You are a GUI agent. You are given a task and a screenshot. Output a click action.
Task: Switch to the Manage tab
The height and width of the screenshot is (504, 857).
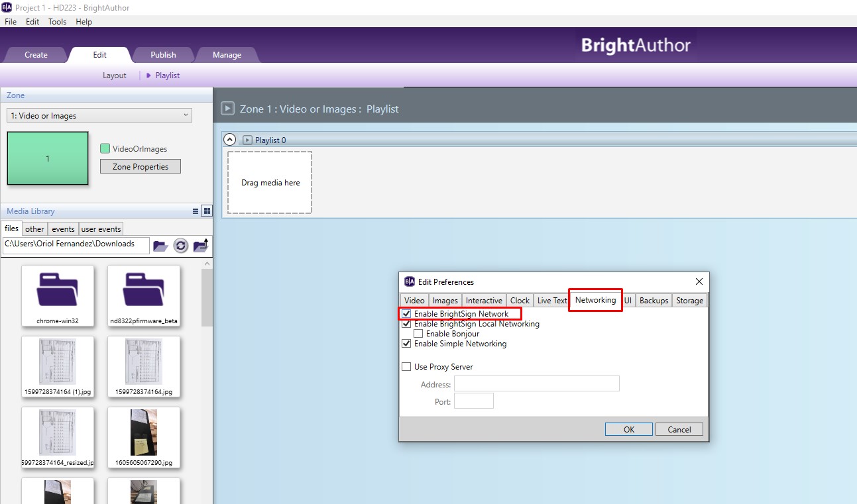coord(227,55)
